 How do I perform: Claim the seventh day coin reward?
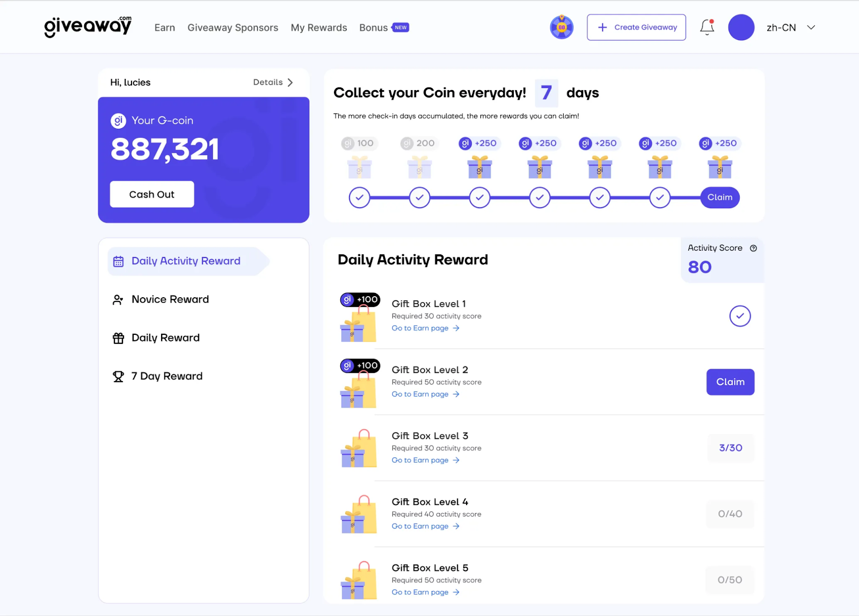click(720, 197)
